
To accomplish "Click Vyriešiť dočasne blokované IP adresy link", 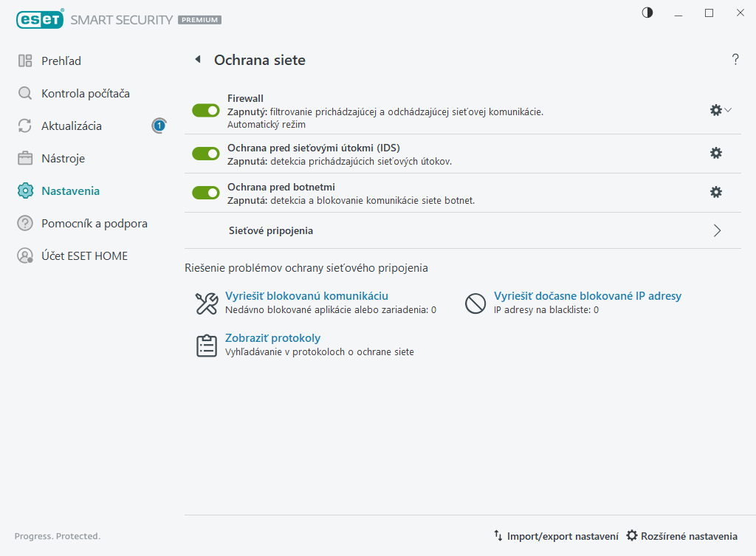I will (587, 296).
